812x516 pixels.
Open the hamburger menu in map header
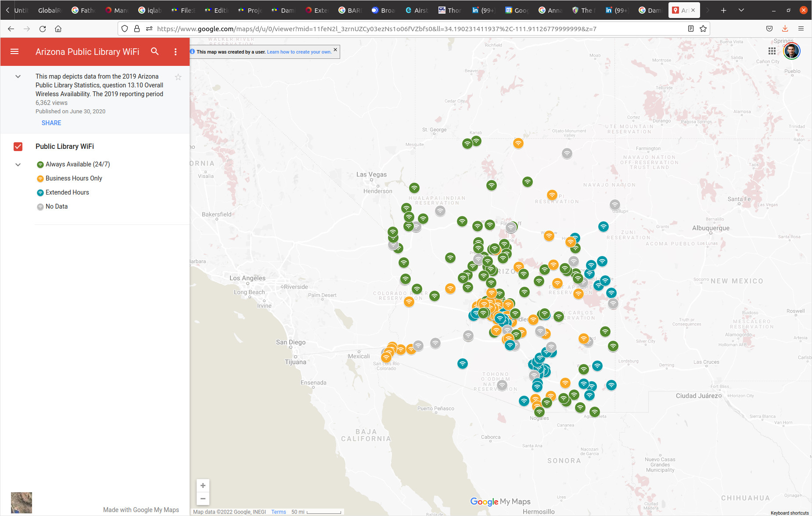14,52
